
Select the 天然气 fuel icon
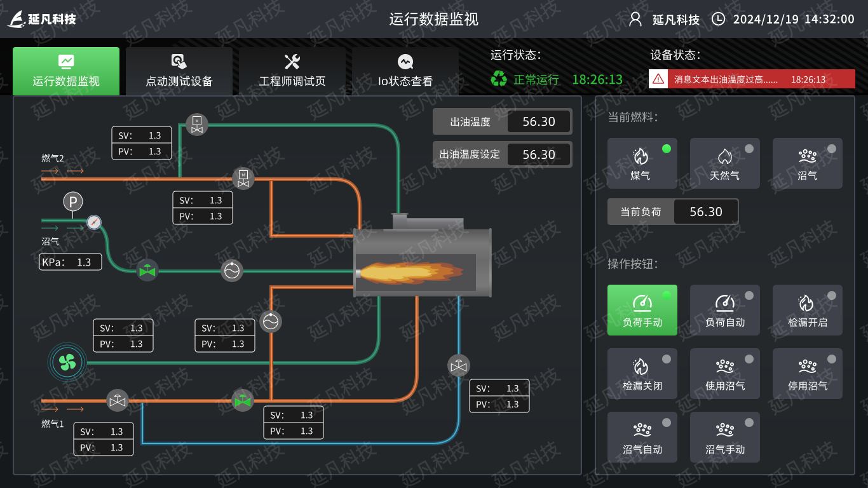pos(724,163)
